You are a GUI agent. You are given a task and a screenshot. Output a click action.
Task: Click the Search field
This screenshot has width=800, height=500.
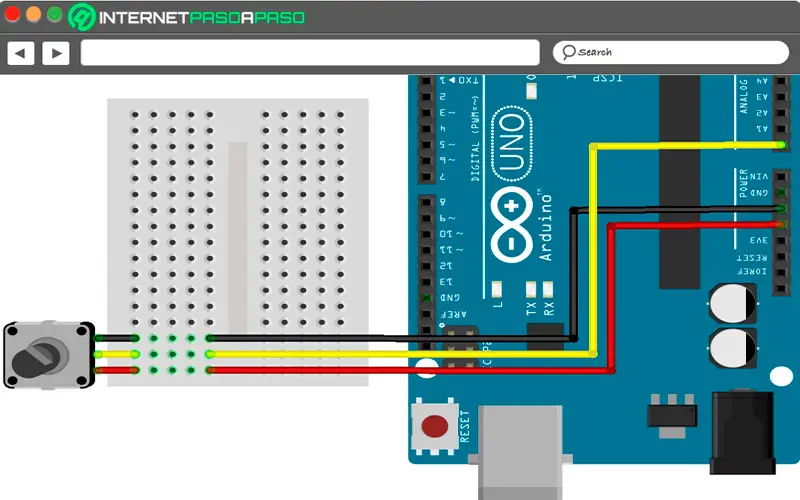(x=670, y=52)
